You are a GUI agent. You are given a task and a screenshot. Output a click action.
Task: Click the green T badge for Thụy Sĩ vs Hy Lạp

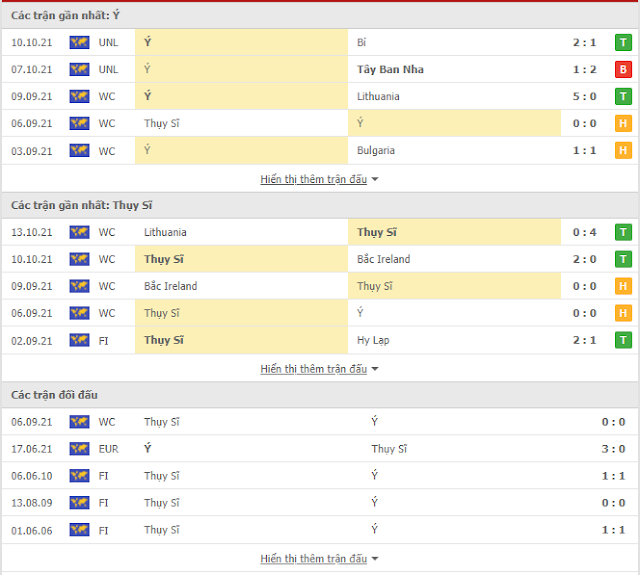click(x=623, y=340)
